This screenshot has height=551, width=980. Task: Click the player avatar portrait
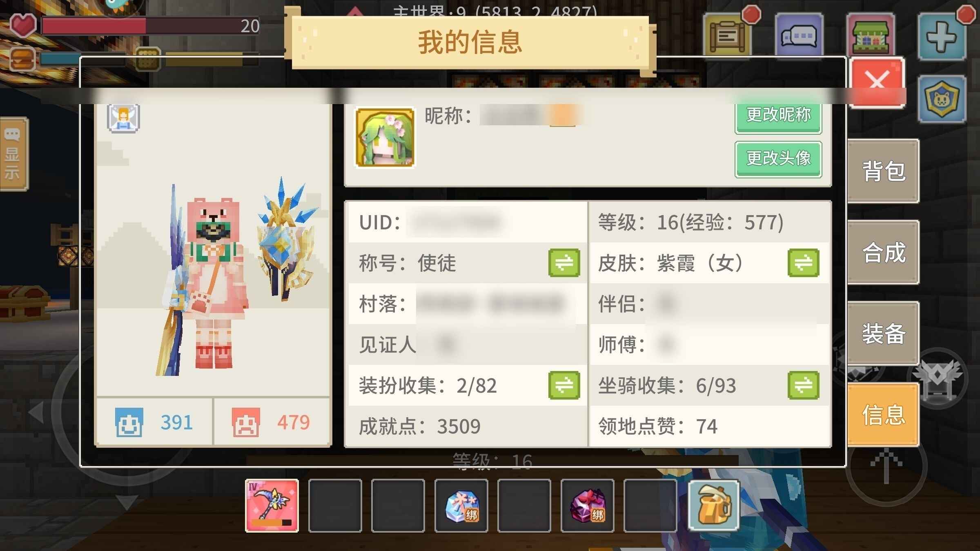click(385, 138)
